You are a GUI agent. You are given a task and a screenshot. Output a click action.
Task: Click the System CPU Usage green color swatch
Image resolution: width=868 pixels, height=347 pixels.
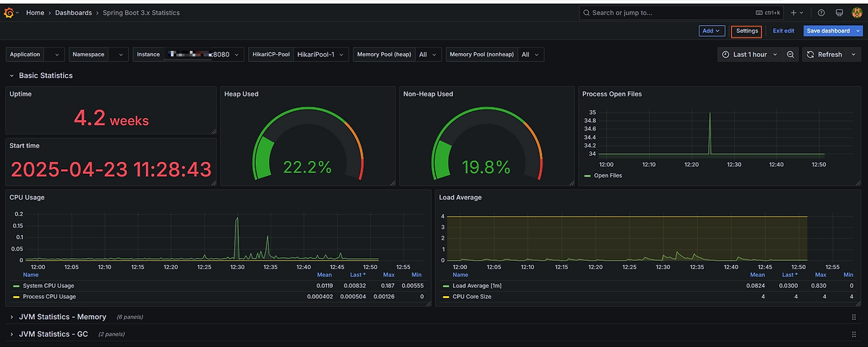[16, 286]
